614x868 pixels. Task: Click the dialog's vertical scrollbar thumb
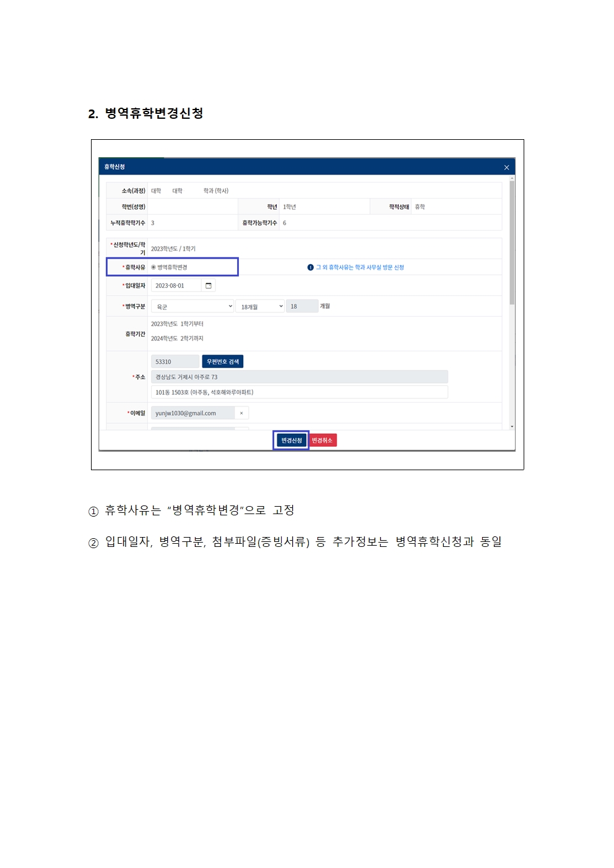point(512,243)
